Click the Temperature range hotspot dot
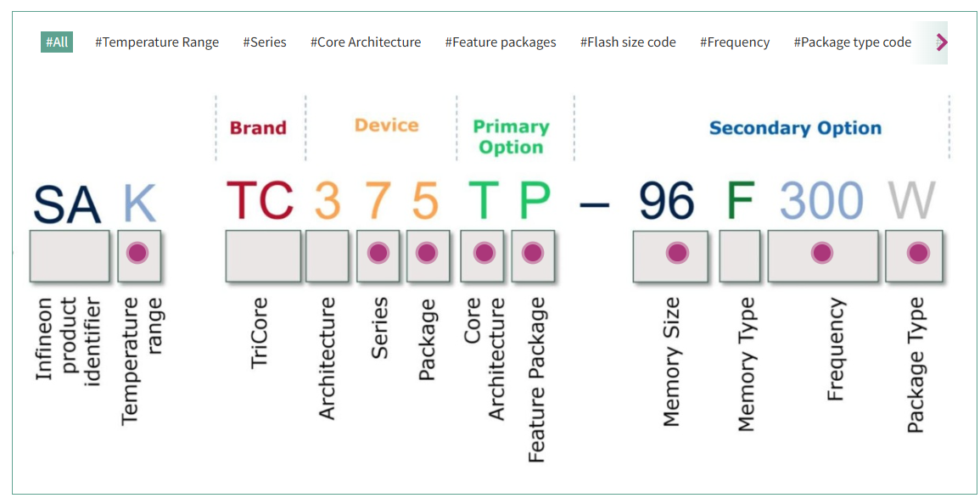Image resolution: width=980 pixels, height=498 pixels. (138, 253)
